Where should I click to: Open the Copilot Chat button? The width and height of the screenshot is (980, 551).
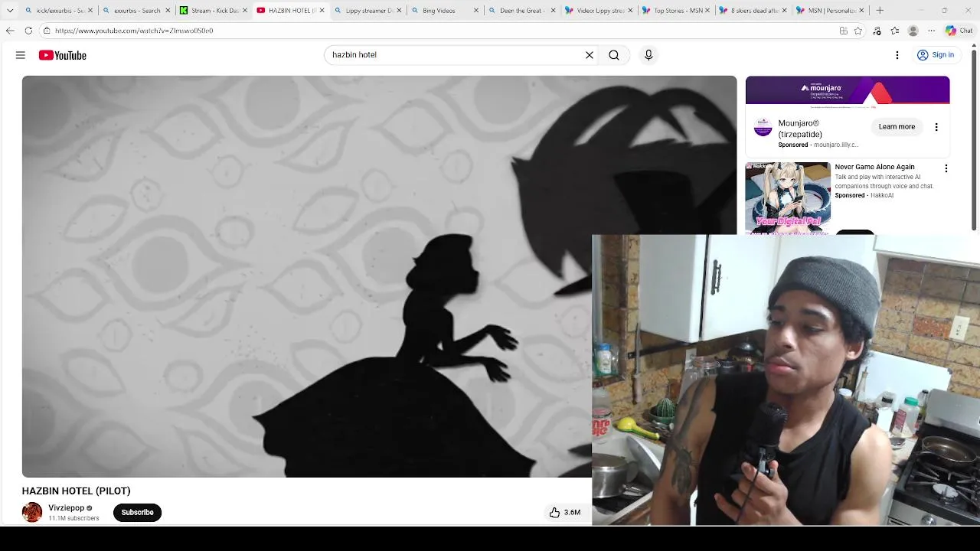tap(959, 31)
